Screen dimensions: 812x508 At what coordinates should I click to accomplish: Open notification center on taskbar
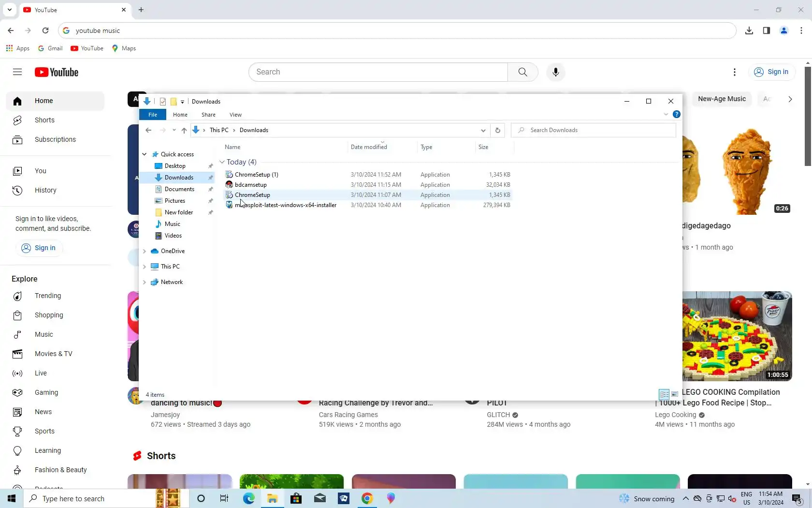coord(797,498)
